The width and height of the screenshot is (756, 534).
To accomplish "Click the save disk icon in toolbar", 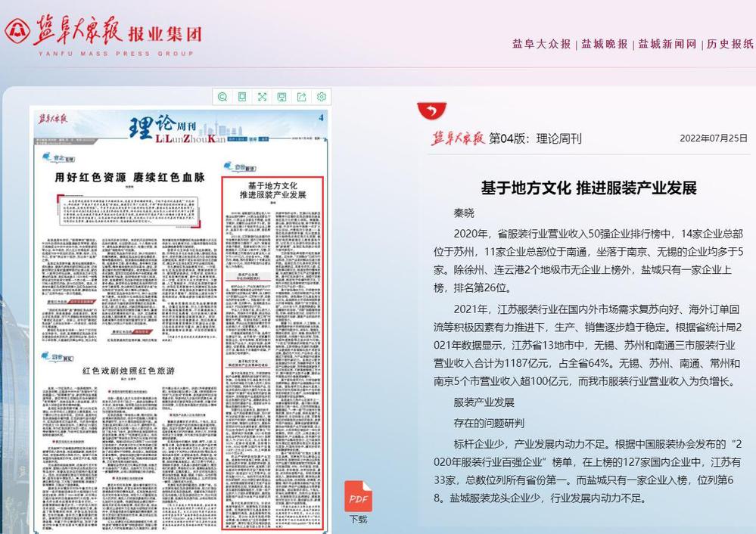I will click(x=282, y=97).
